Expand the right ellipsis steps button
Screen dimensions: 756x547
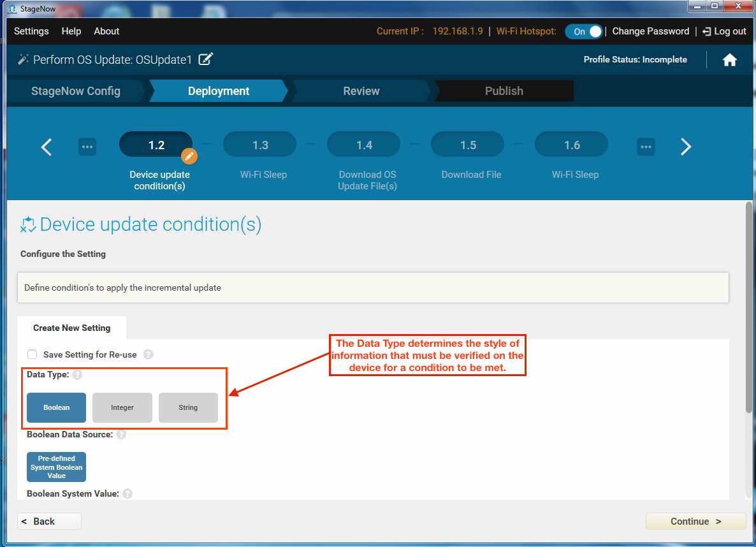click(x=646, y=147)
